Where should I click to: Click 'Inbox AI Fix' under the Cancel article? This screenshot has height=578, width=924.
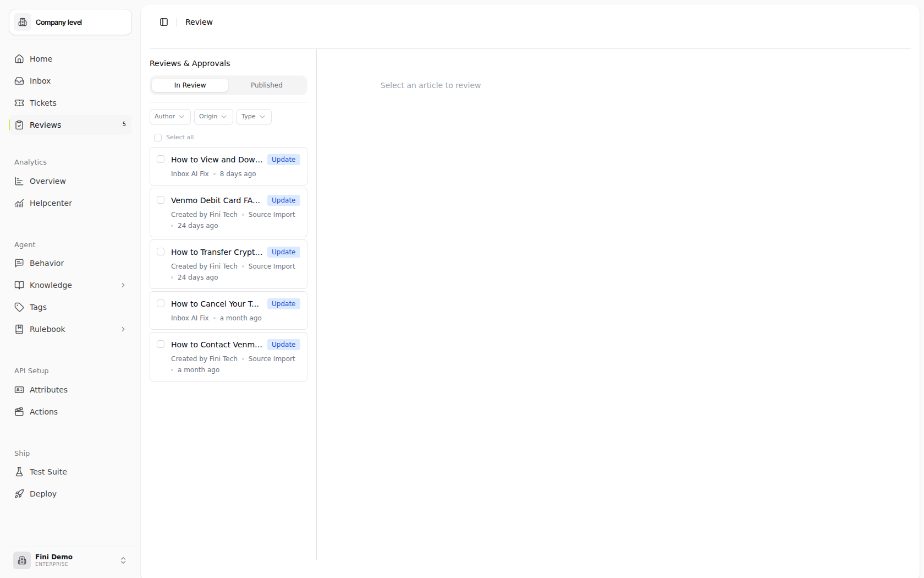point(190,318)
